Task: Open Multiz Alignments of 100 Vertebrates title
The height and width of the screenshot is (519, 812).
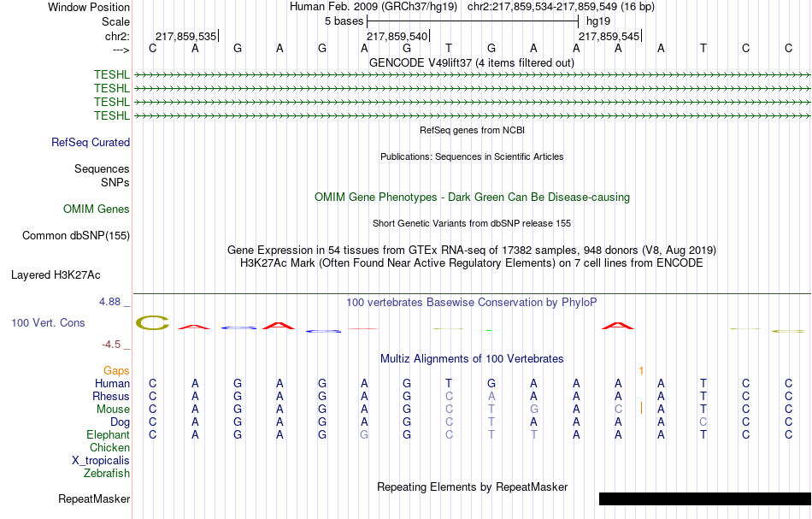Action: point(472,358)
